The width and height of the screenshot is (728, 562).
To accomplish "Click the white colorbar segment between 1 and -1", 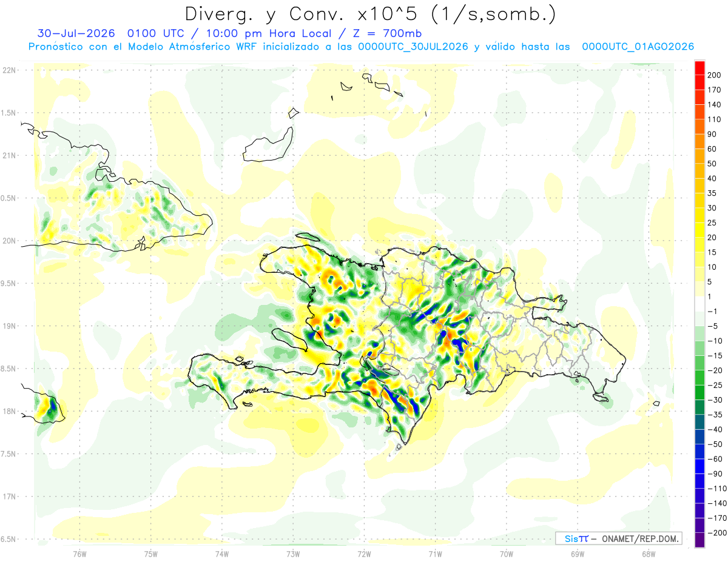I will 699,304.
